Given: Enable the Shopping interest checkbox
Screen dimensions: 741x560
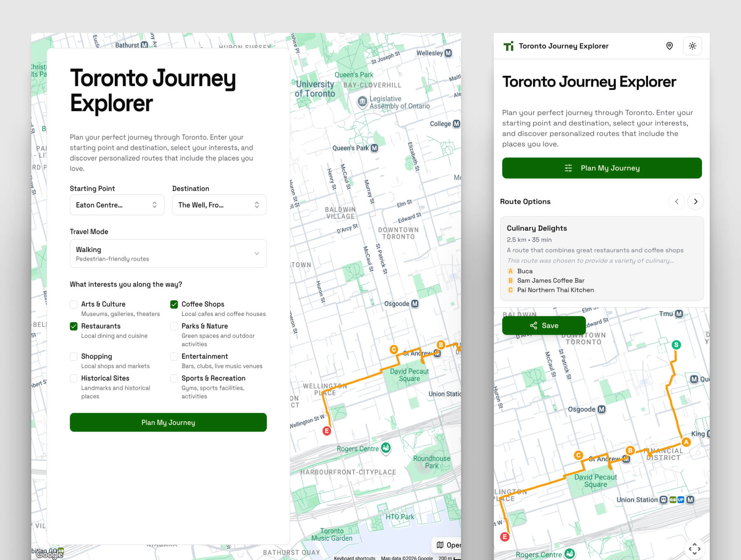Looking at the screenshot, I should (x=74, y=357).
